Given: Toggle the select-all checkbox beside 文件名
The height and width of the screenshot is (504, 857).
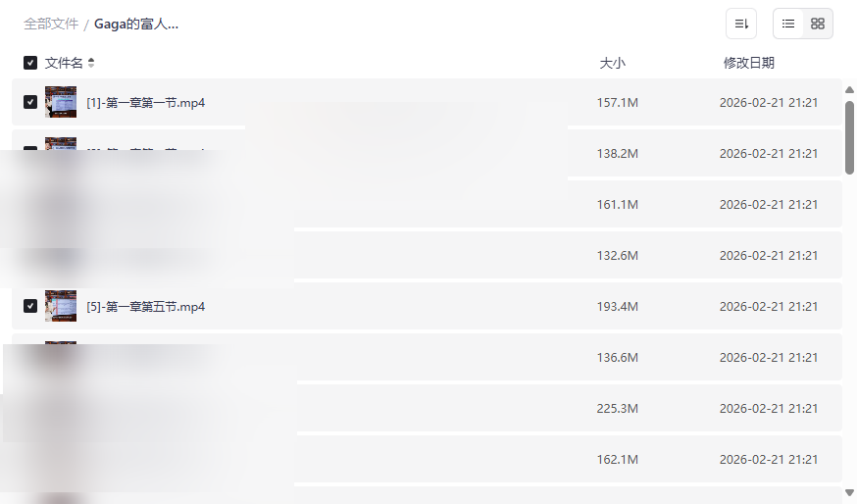Looking at the screenshot, I should pos(30,63).
